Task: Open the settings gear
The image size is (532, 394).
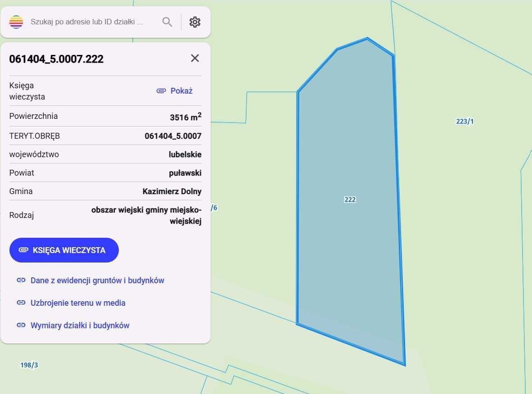Action: click(x=194, y=21)
